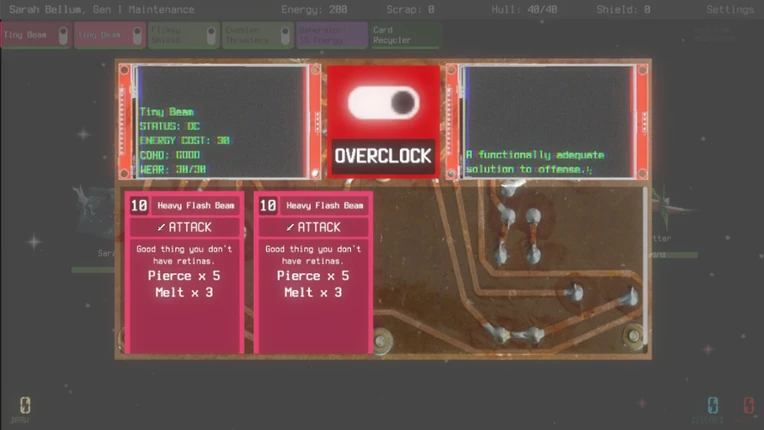Flip the big OVERCLOCK switch

point(383,103)
